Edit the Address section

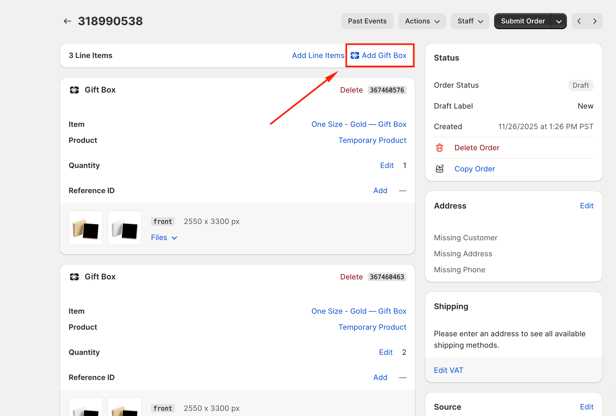pos(586,206)
